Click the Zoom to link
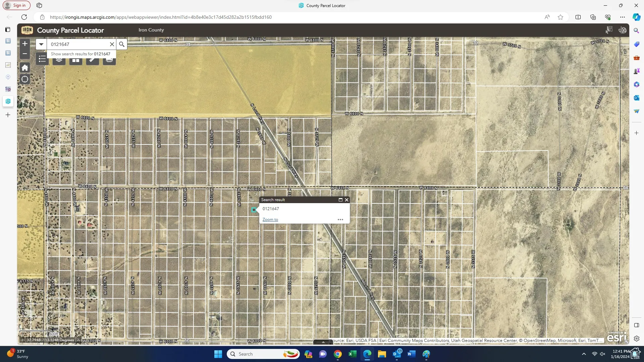The height and width of the screenshot is (362, 644). pyautogui.click(x=270, y=220)
